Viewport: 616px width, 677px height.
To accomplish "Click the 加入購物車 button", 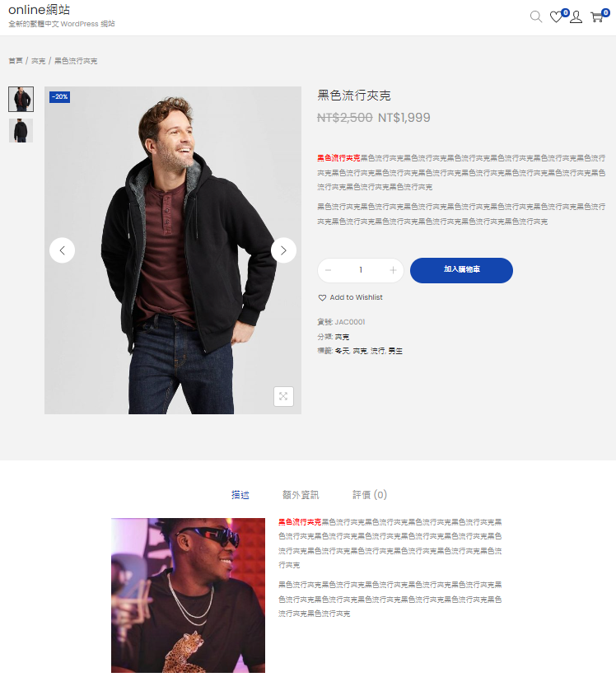I will tap(461, 270).
